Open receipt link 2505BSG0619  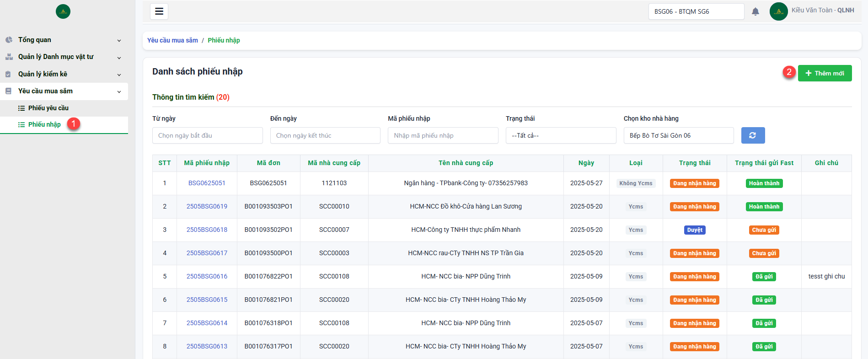[x=207, y=206]
